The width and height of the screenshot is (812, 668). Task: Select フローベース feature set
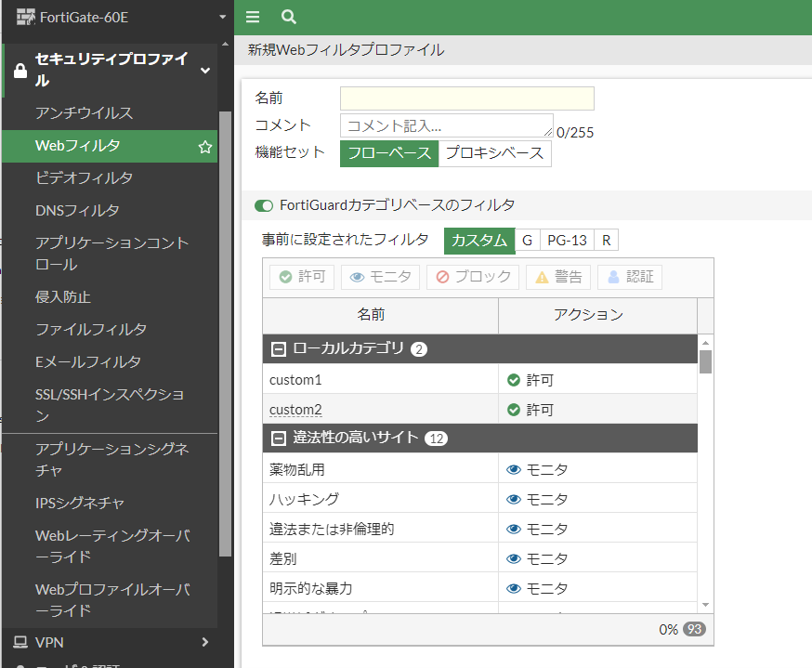click(x=389, y=153)
